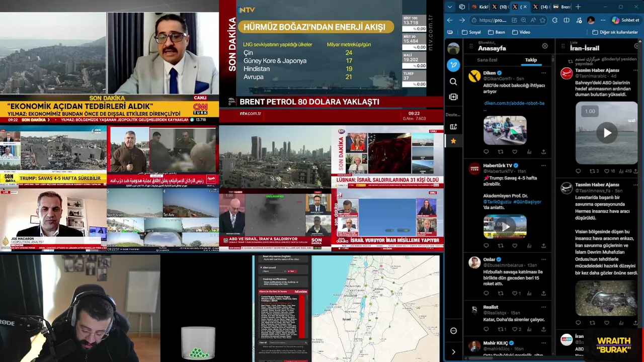Open a new browser tab with plus
Viewport: 644px width, 362px height.
click(x=578, y=7)
